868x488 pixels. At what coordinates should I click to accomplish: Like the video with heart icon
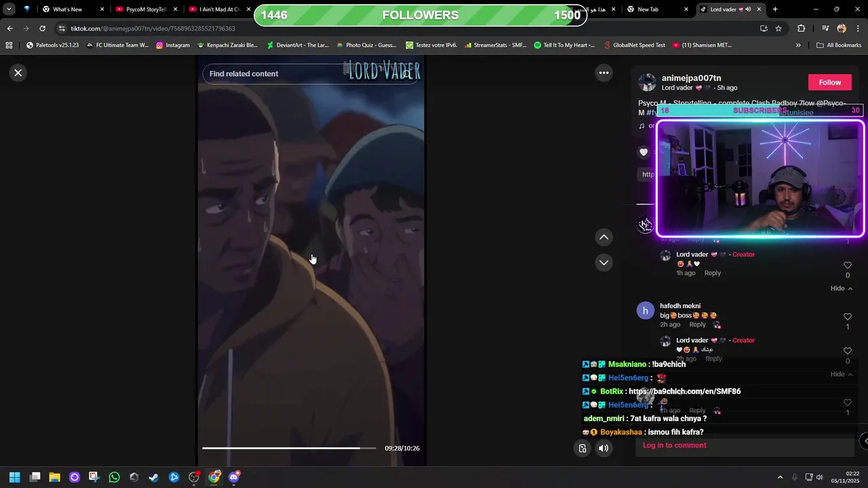pos(644,152)
